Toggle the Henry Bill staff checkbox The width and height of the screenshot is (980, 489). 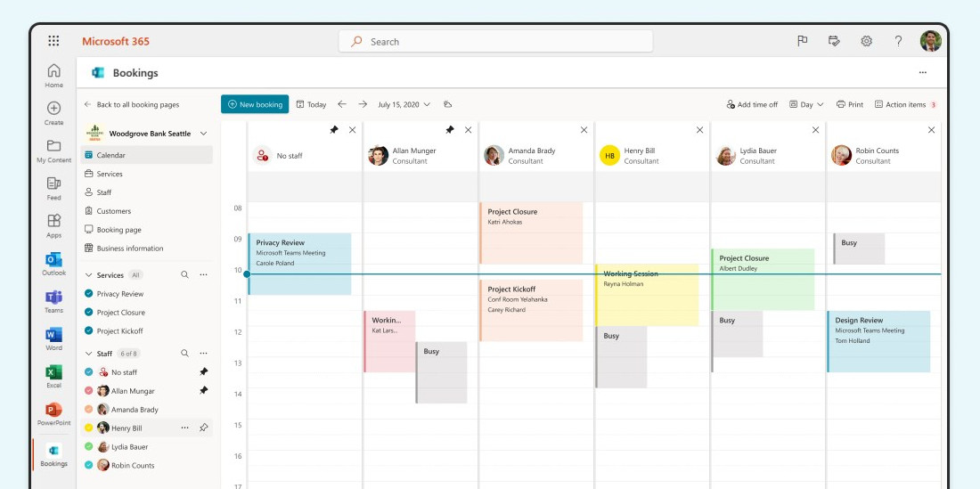(x=88, y=428)
